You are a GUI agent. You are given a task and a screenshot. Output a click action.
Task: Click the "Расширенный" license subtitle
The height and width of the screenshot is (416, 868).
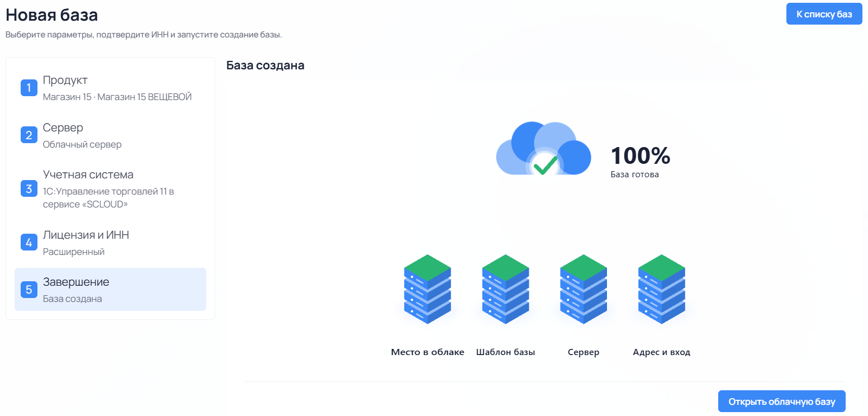pos(74,252)
